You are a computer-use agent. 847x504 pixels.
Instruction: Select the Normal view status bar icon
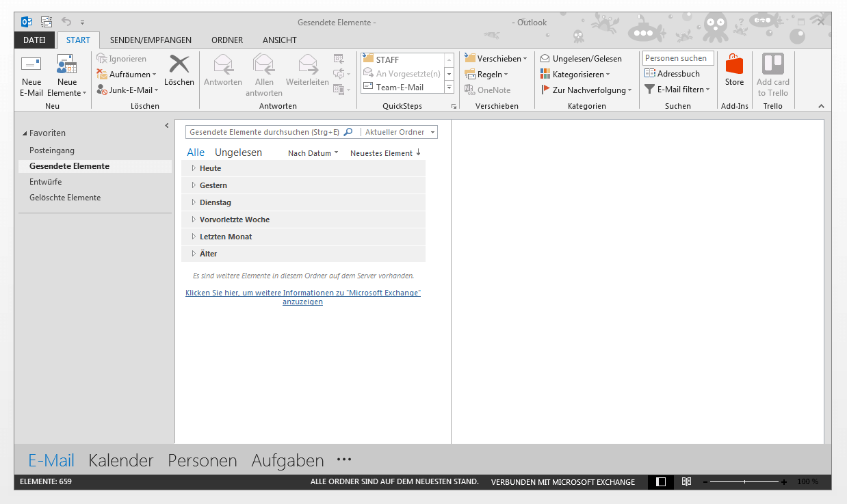(x=661, y=481)
